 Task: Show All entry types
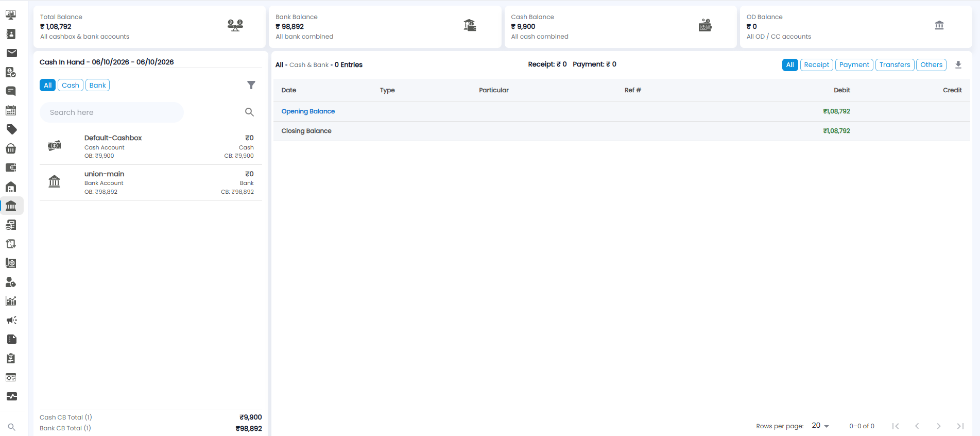[790, 65]
